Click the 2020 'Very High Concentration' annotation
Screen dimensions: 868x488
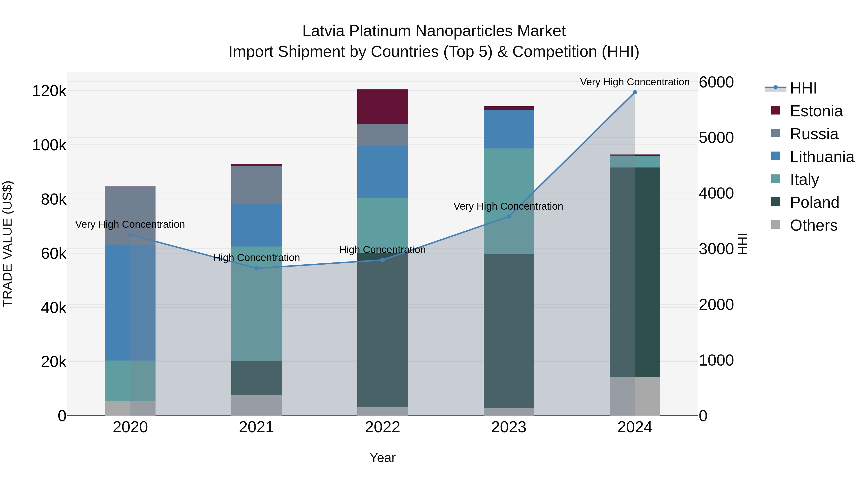pos(130,224)
